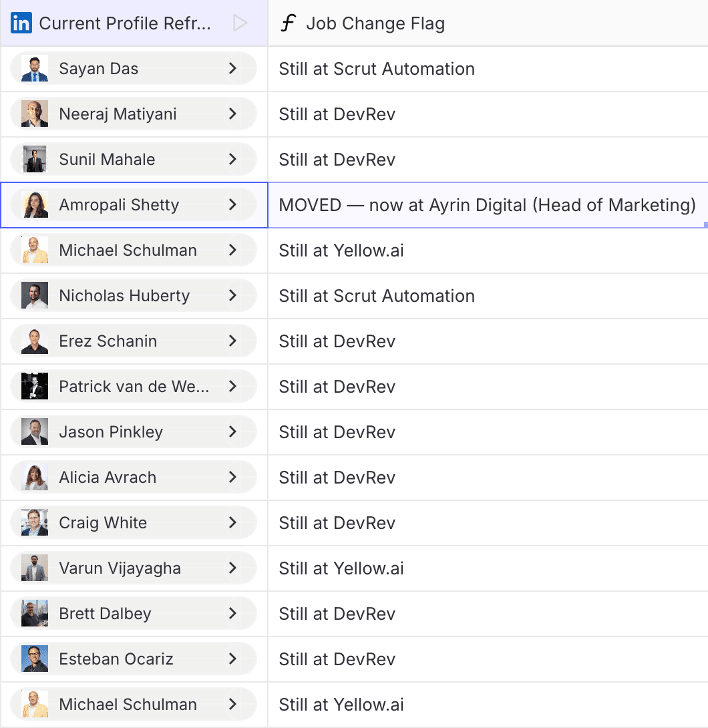Expand the Erez Schanin row chevron
708x728 pixels.
pyautogui.click(x=233, y=341)
